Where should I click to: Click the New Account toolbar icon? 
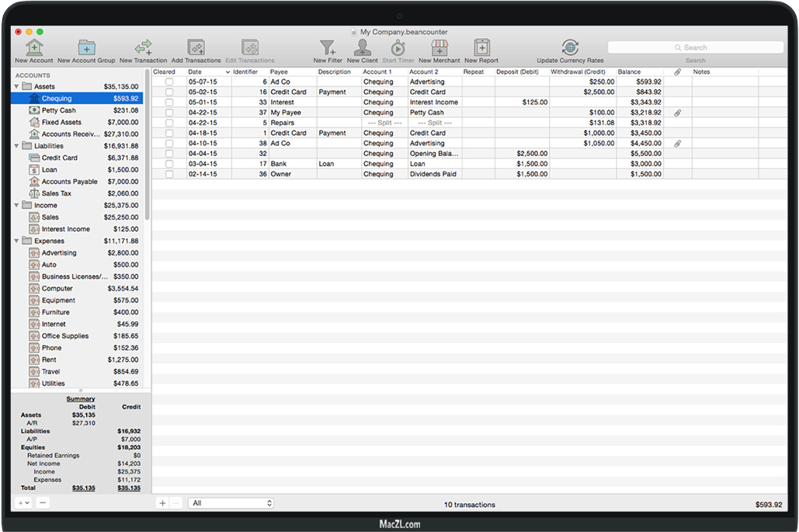pos(34,48)
